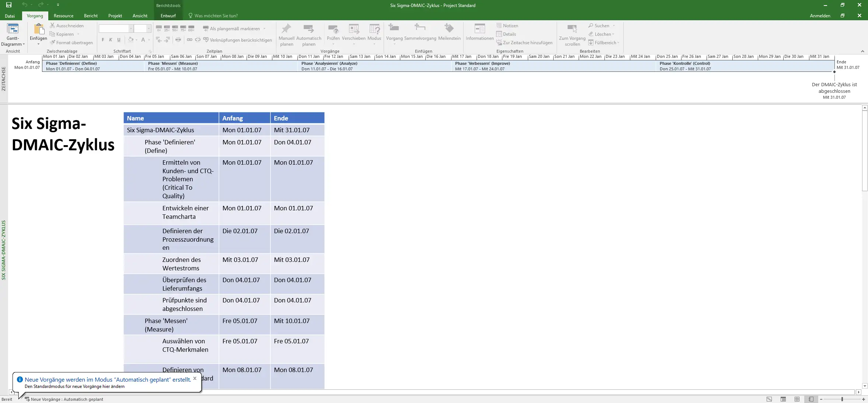Screen dimensions: 868x403
Task: Open the Informationen task properties icon
Action: pyautogui.click(x=480, y=29)
